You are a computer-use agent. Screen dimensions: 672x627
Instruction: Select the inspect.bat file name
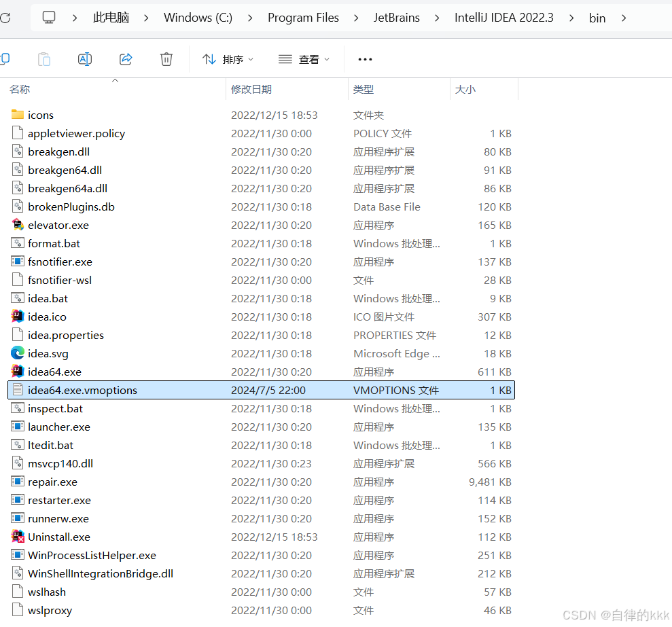[x=55, y=408]
